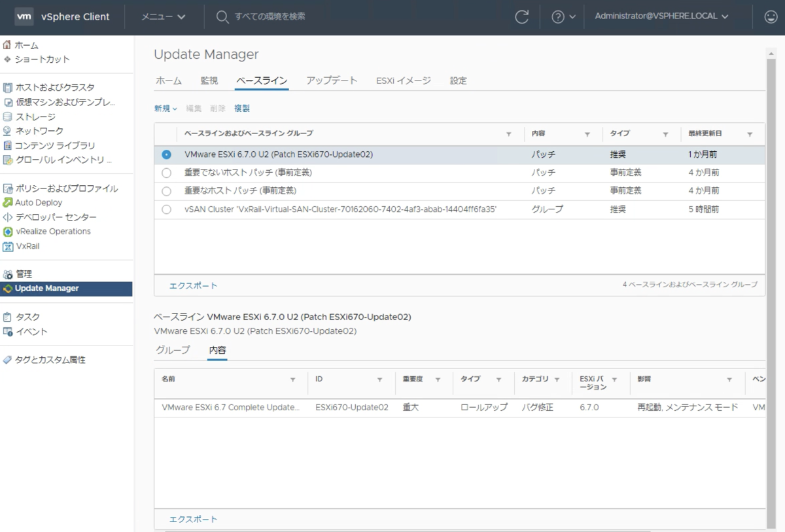Filter the upper 内容 column
This screenshot has width=785, height=532.
(587, 134)
